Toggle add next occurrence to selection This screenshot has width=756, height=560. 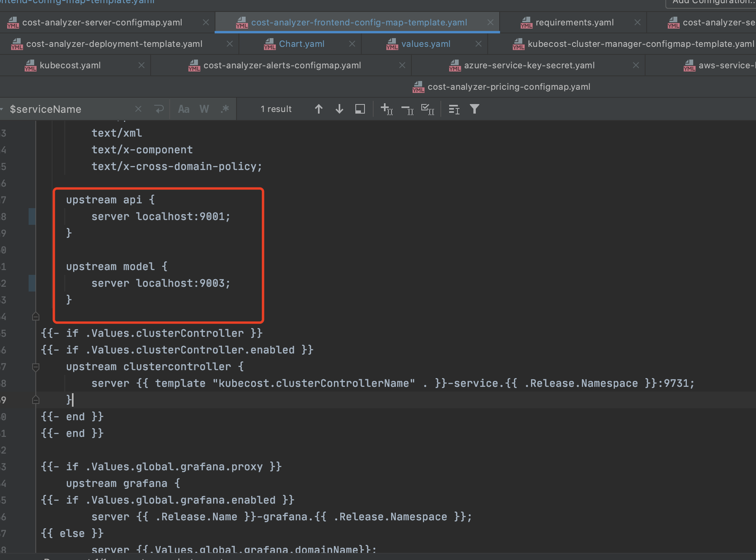point(386,108)
